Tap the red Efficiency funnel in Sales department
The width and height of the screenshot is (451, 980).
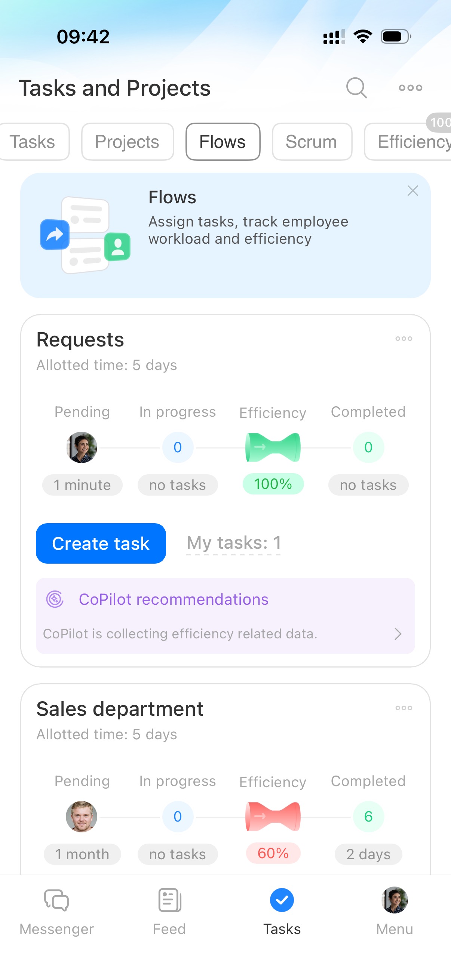pyautogui.click(x=273, y=816)
